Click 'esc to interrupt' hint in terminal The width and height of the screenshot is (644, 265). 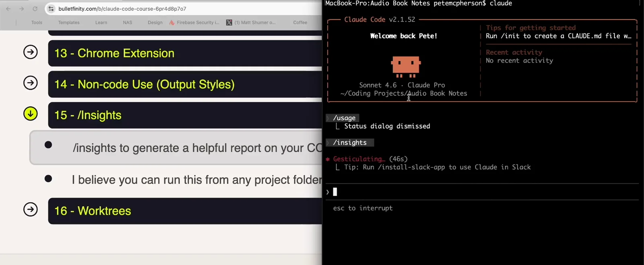point(363,208)
